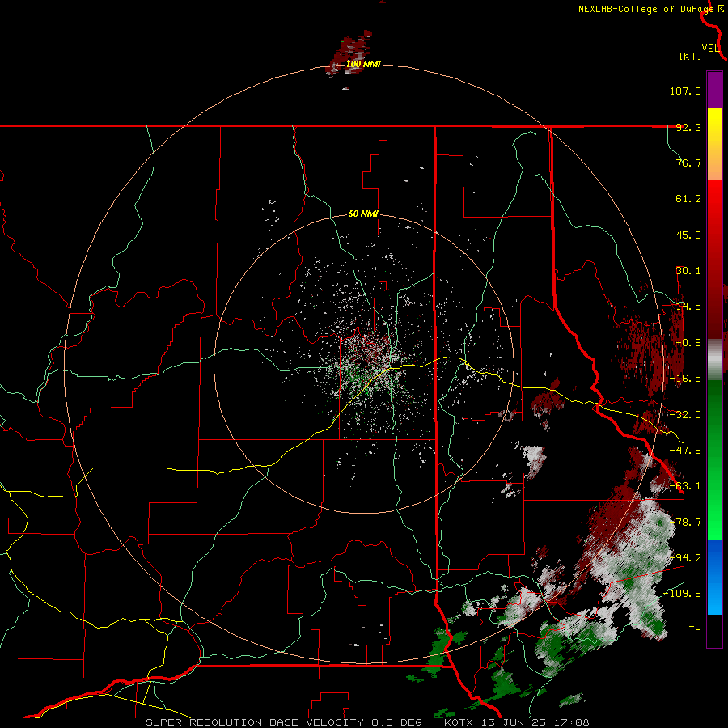The height and width of the screenshot is (728, 728).
Task: Select the -0.9 scale value
Action: pos(688,343)
